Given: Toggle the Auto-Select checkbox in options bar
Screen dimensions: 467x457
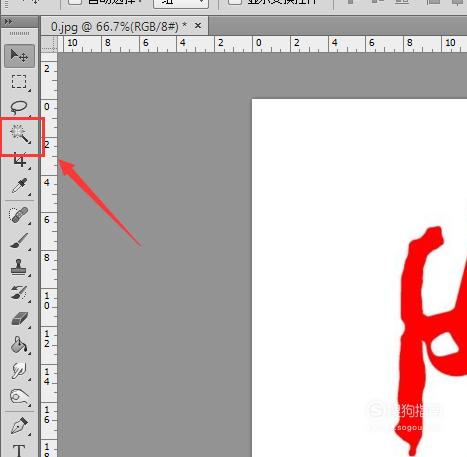Looking at the screenshot, I should 75,2.
